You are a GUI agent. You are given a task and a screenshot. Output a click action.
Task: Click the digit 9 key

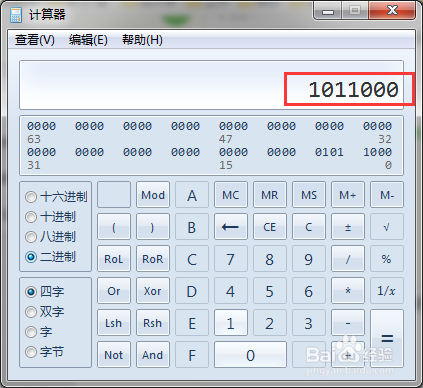309,259
